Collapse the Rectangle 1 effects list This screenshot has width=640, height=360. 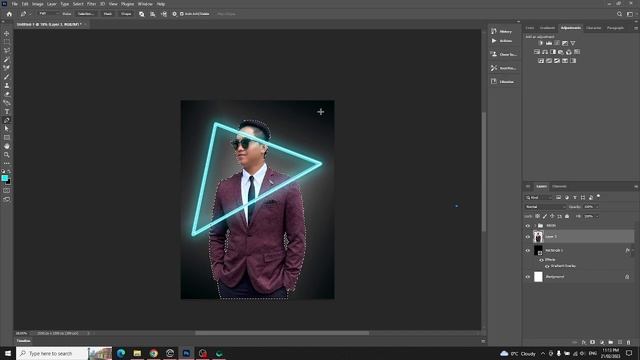pyautogui.click(x=633, y=250)
